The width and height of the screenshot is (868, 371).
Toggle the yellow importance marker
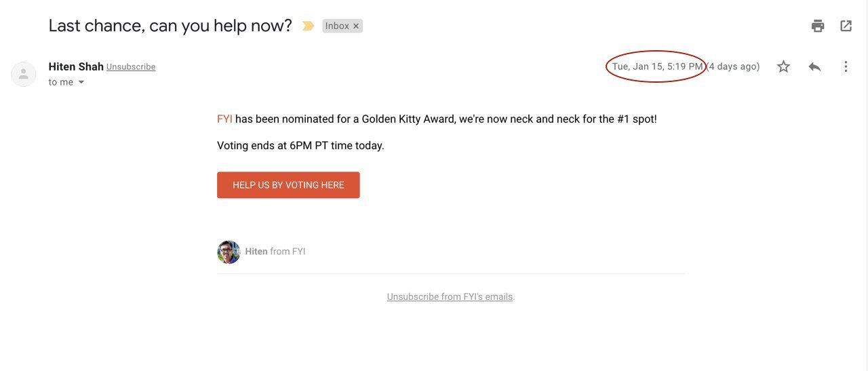click(x=308, y=26)
